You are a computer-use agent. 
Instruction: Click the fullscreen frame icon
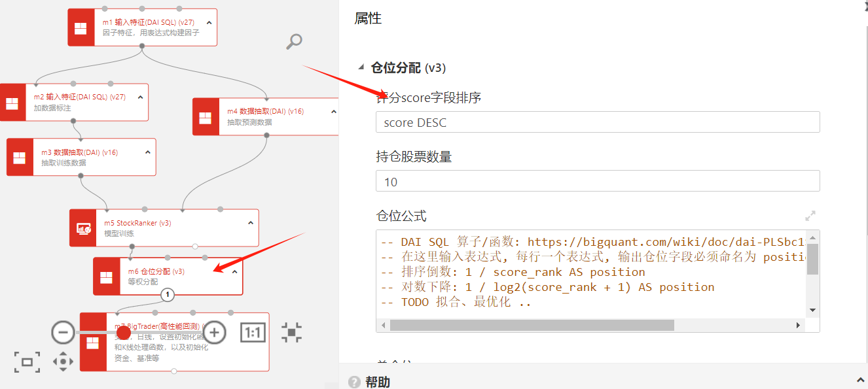pyautogui.click(x=27, y=362)
